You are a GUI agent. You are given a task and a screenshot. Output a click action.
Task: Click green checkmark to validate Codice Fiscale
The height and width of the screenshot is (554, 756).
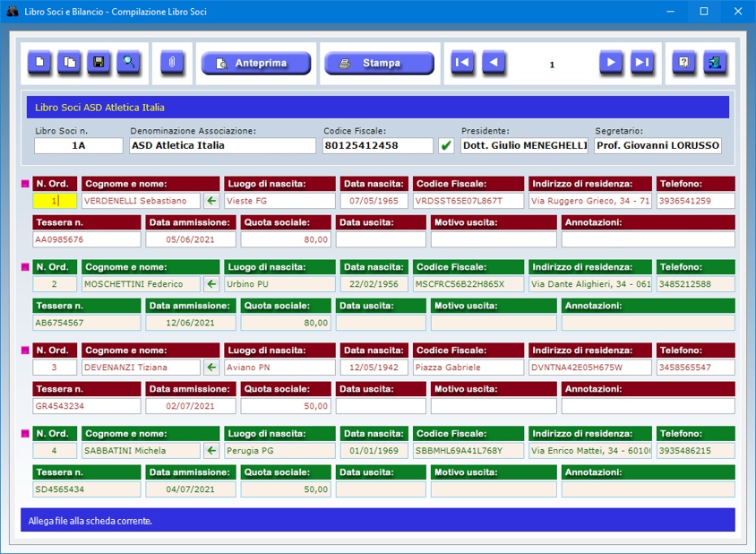pos(446,146)
